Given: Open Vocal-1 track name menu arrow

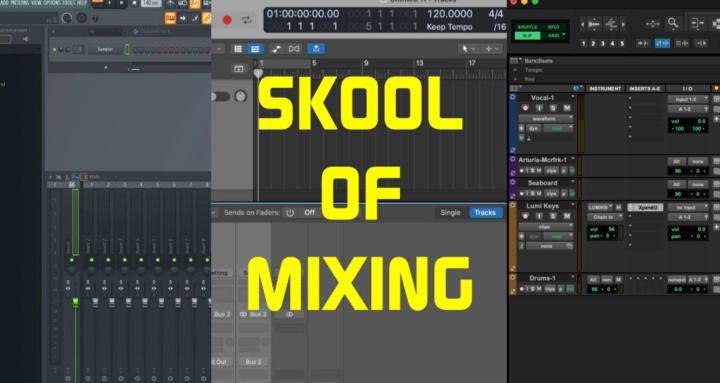Looking at the screenshot, I should (573, 97).
